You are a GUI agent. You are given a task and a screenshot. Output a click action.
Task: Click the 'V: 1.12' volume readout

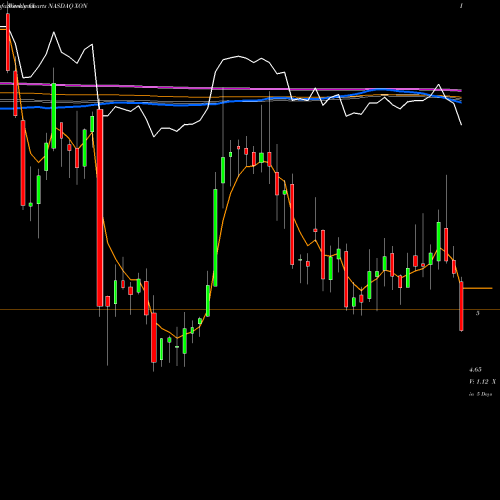(x=479, y=381)
